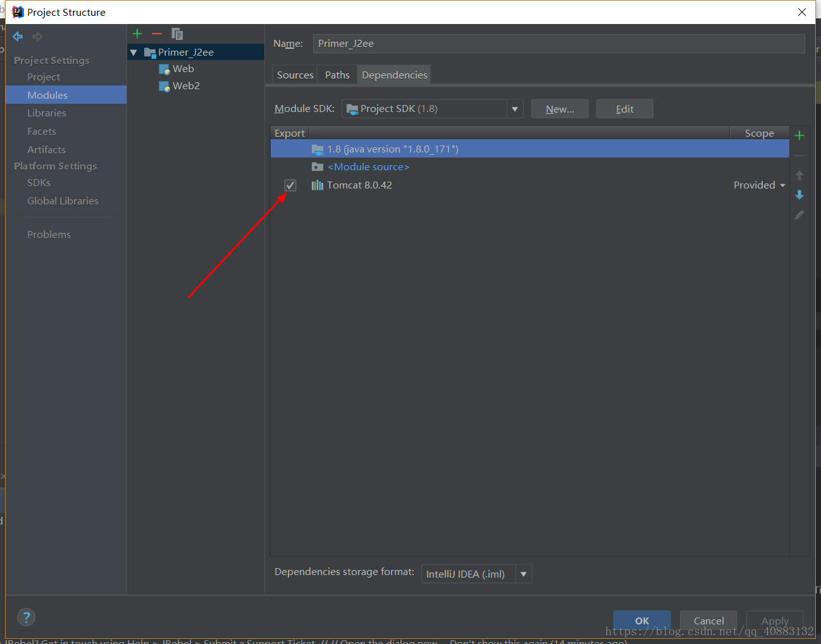The width and height of the screenshot is (821, 644).
Task: Edit dependency with pencil icon
Action: (799, 215)
